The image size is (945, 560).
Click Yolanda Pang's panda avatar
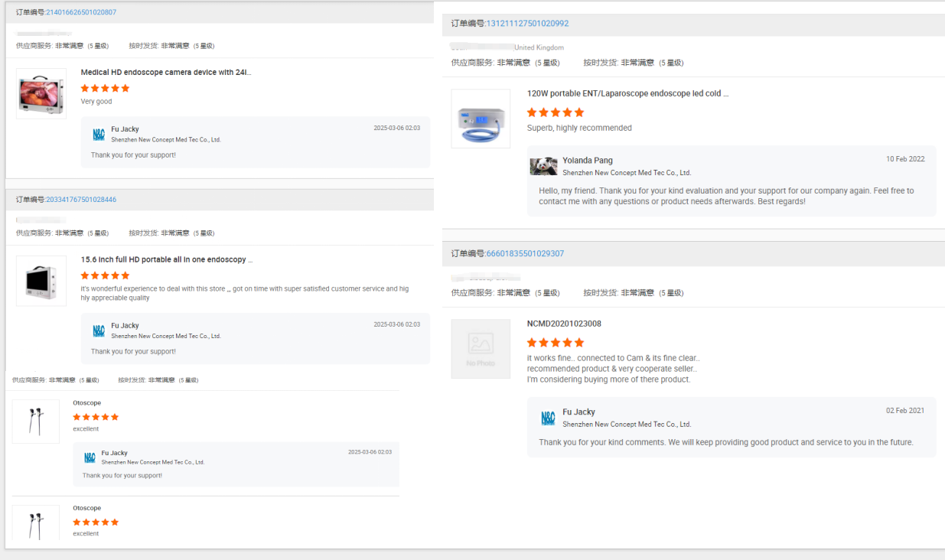click(543, 166)
